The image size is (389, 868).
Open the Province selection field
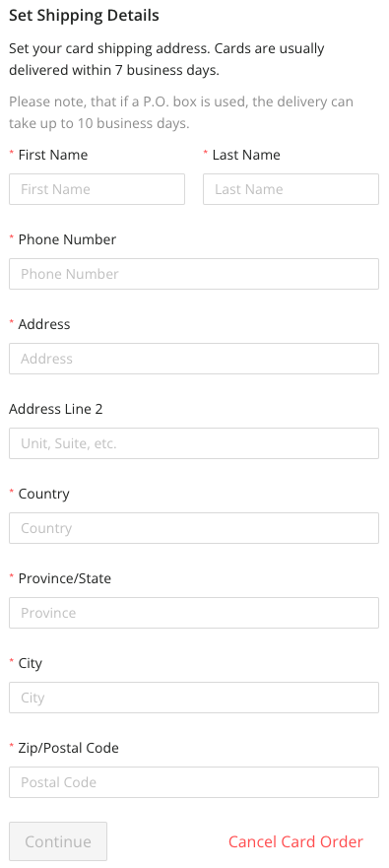click(x=194, y=613)
